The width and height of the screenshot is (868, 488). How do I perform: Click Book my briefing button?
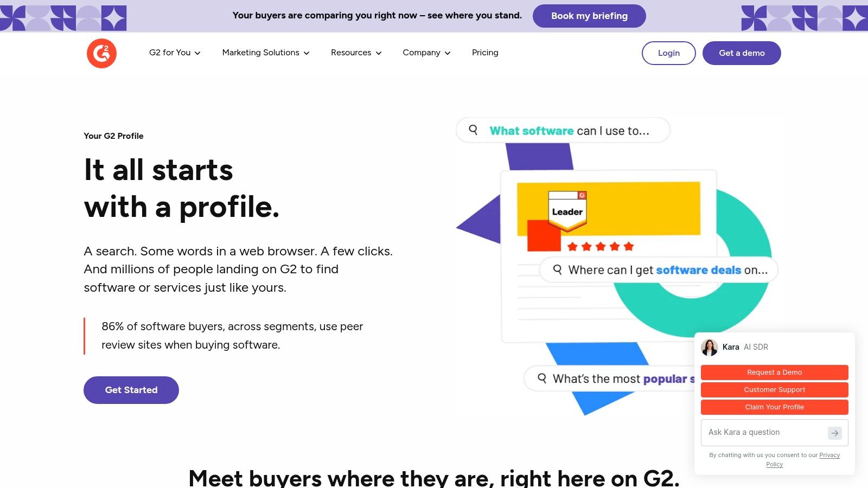click(589, 16)
